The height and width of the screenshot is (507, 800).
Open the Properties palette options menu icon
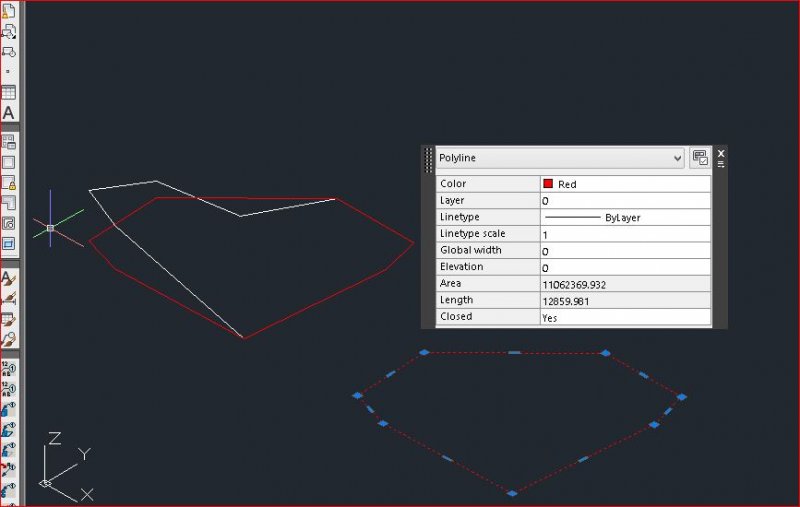click(721, 164)
